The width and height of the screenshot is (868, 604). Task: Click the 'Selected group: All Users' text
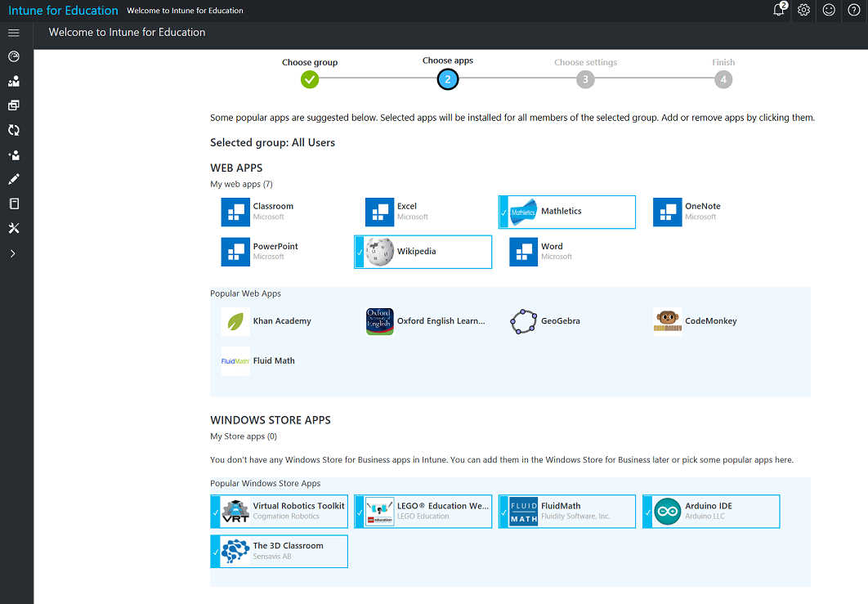click(272, 143)
